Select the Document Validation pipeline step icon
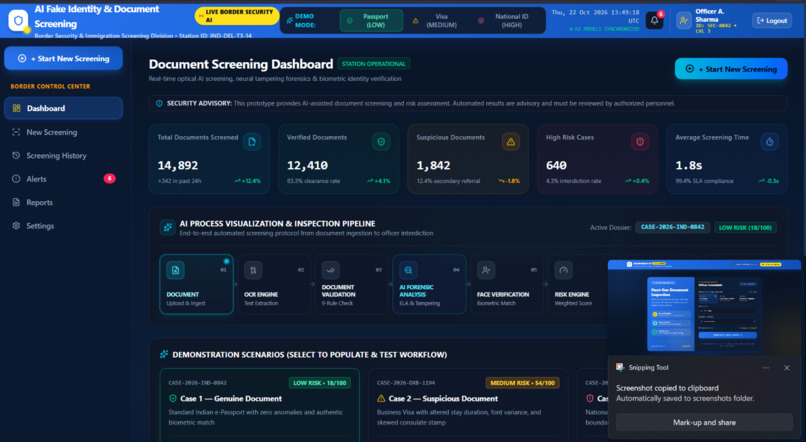 [331, 270]
